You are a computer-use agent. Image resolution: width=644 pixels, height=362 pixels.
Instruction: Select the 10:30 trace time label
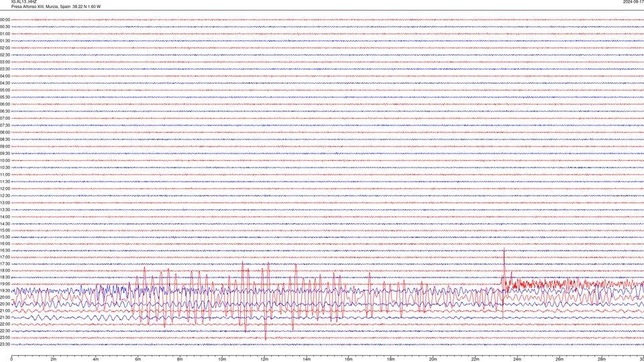(5, 168)
